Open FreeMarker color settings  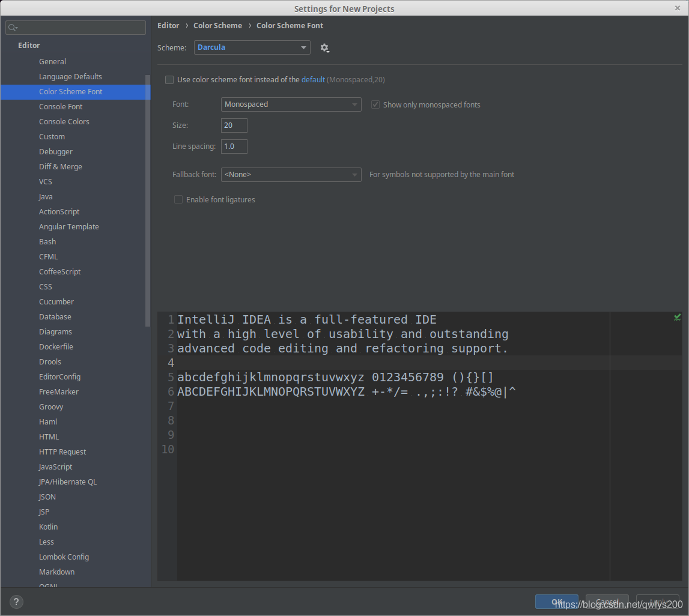tap(59, 391)
